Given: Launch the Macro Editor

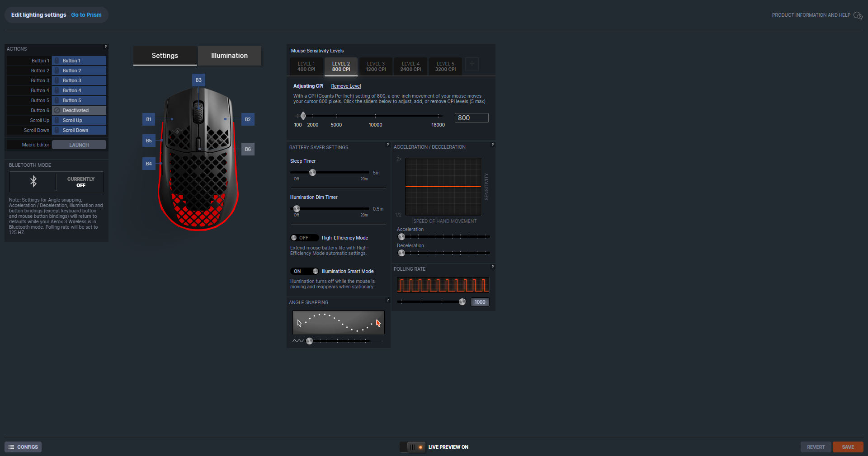Looking at the screenshot, I should (x=79, y=145).
